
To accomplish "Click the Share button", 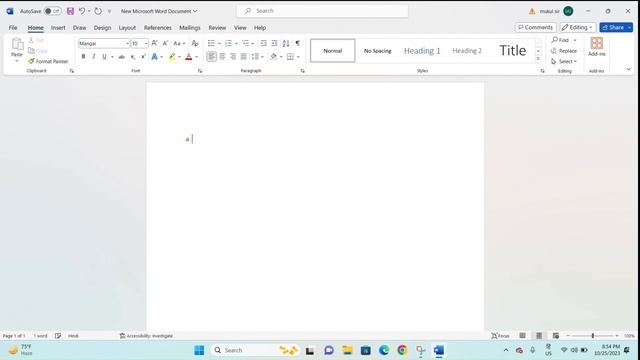I will coord(616,27).
